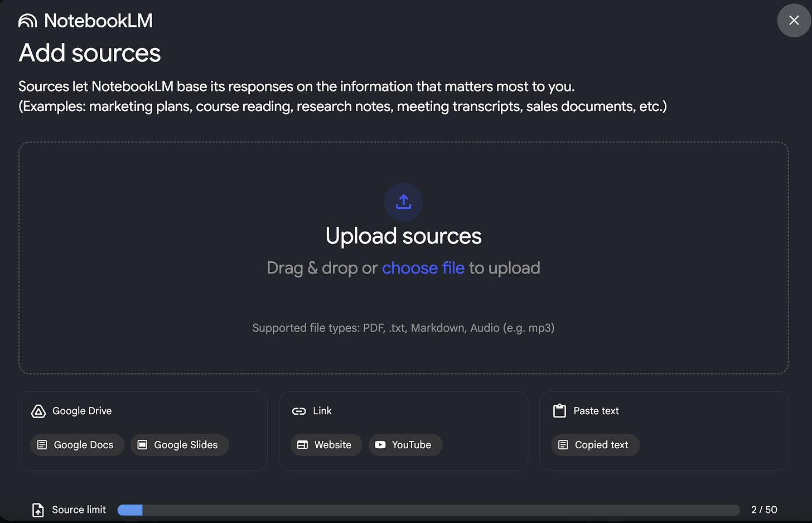Image resolution: width=812 pixels, height=523 pixels.
Task: Click the NotebookLM title text
Action: pos(98,21)
